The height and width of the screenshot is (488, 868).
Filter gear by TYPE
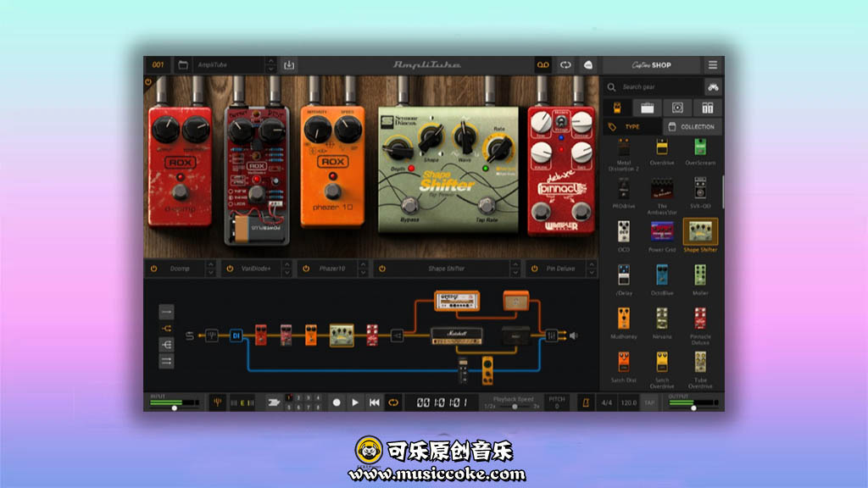632,127
